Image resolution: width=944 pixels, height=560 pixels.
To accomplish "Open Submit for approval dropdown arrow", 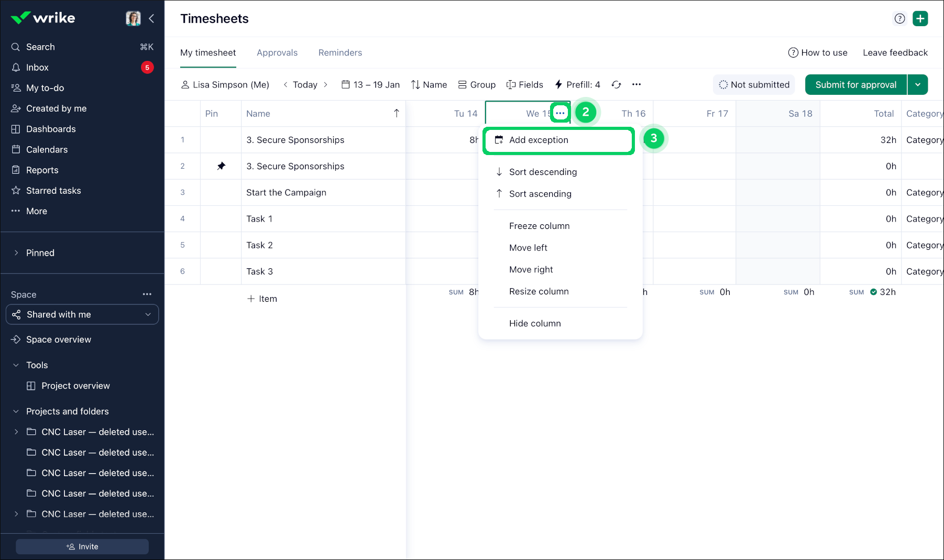I will (918, 85).
